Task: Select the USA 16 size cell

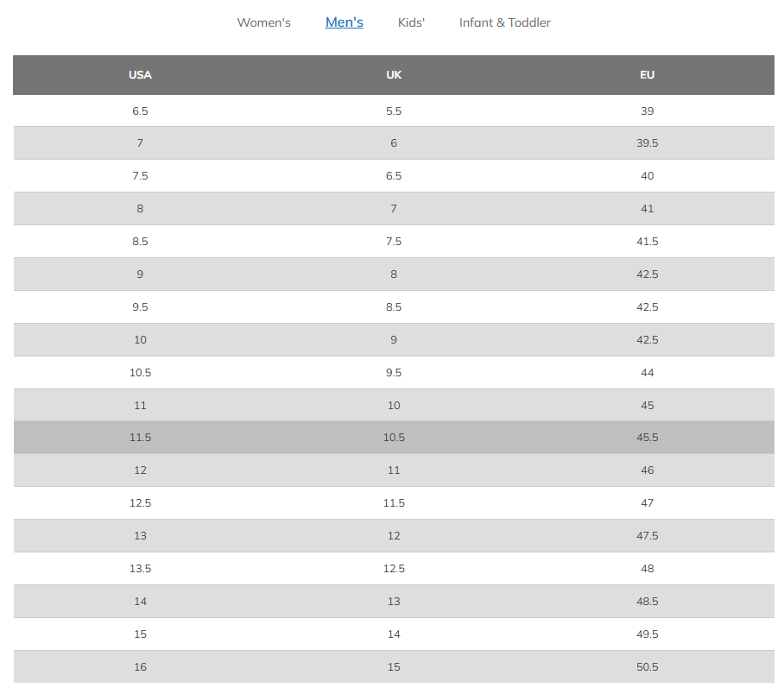Action: pyautogui.click(x=140, y=667)
